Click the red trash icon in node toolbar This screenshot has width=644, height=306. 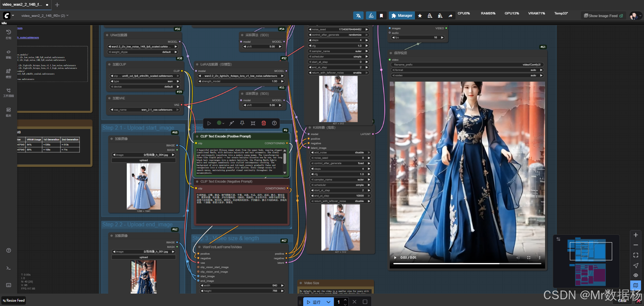[264, 123]
